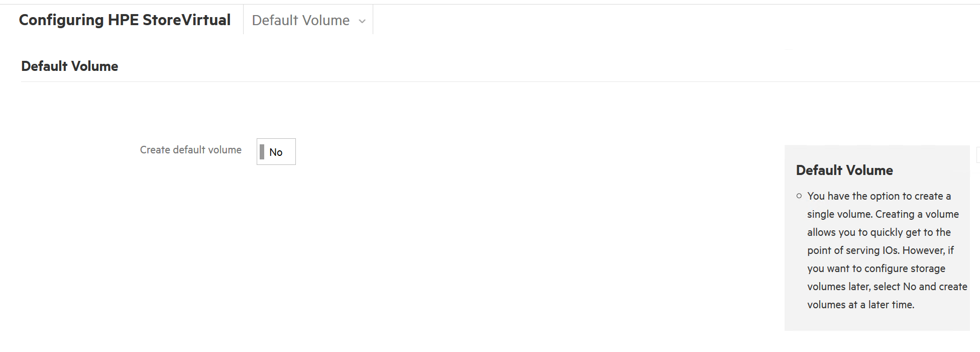Click empty gray area of help panel bottom

(877, 322)
